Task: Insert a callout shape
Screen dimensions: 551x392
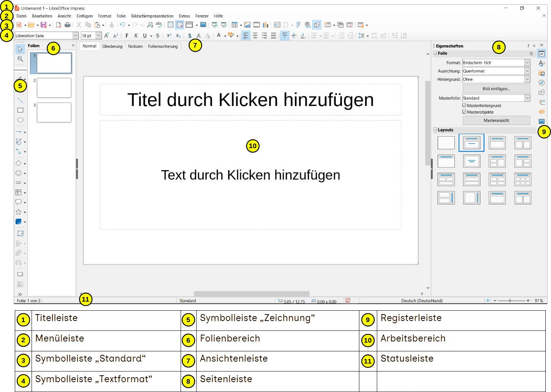Action: (x=18, y=202)
